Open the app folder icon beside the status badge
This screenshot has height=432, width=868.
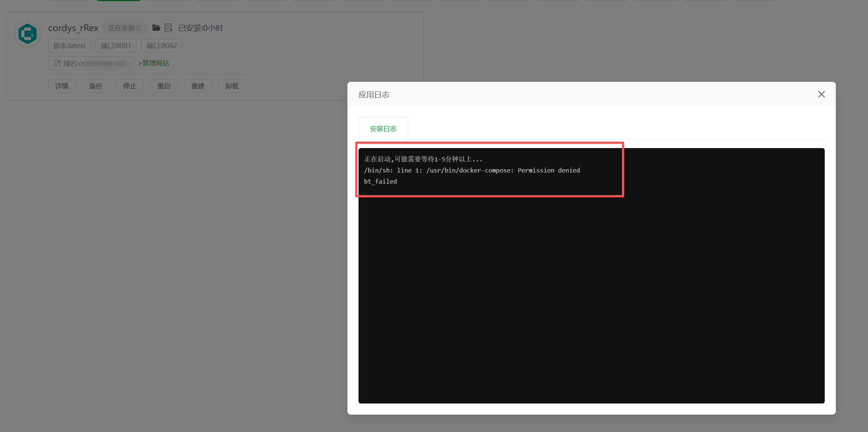(156, 27)
